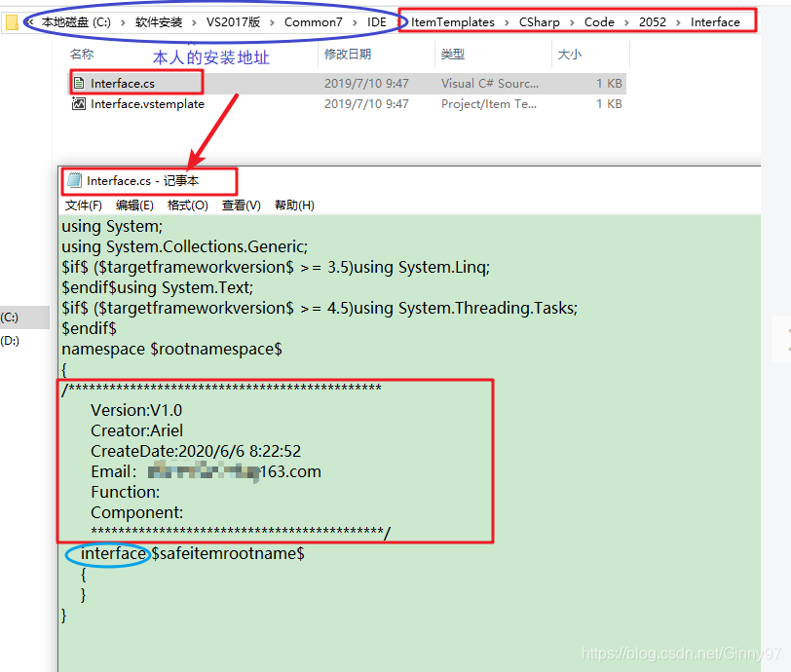Screen dimensions: 791x672
Task: Click the 'Function:' comment line
Action: coord(125,492)
